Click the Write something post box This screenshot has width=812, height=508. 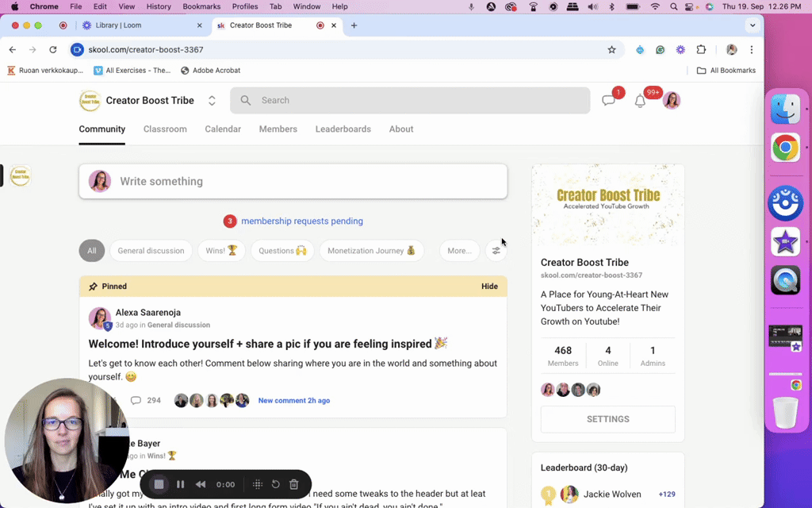(293, 182)
